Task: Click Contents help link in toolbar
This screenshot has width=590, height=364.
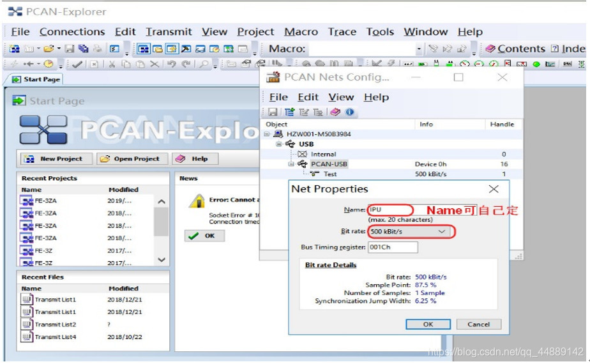Action: coord(515,49)
